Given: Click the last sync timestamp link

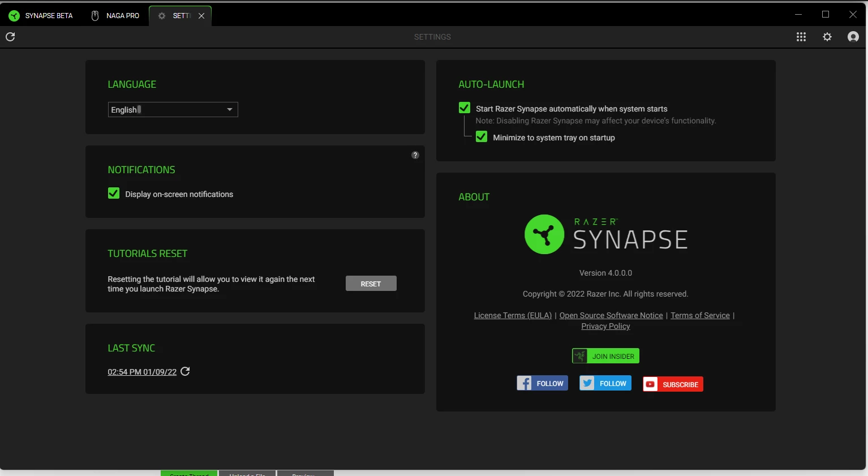Looking at the screenshot, I should pos(142,372).
